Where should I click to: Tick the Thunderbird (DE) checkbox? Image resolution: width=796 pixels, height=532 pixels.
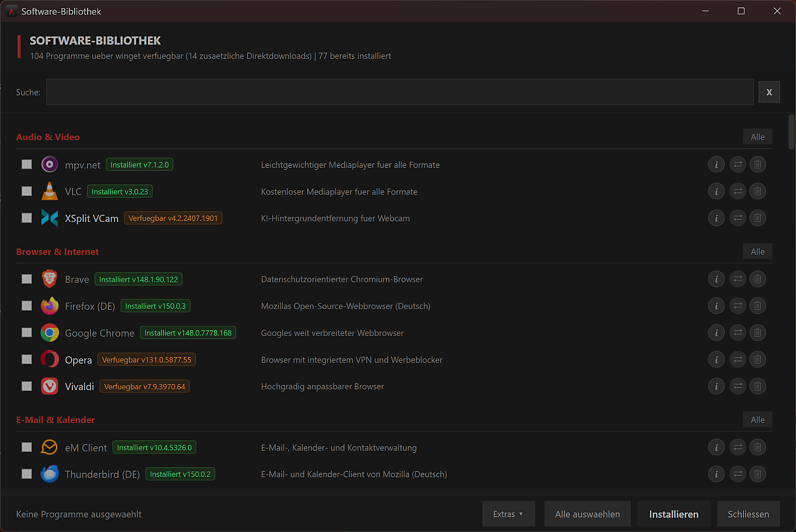click(x=27, y=474)
